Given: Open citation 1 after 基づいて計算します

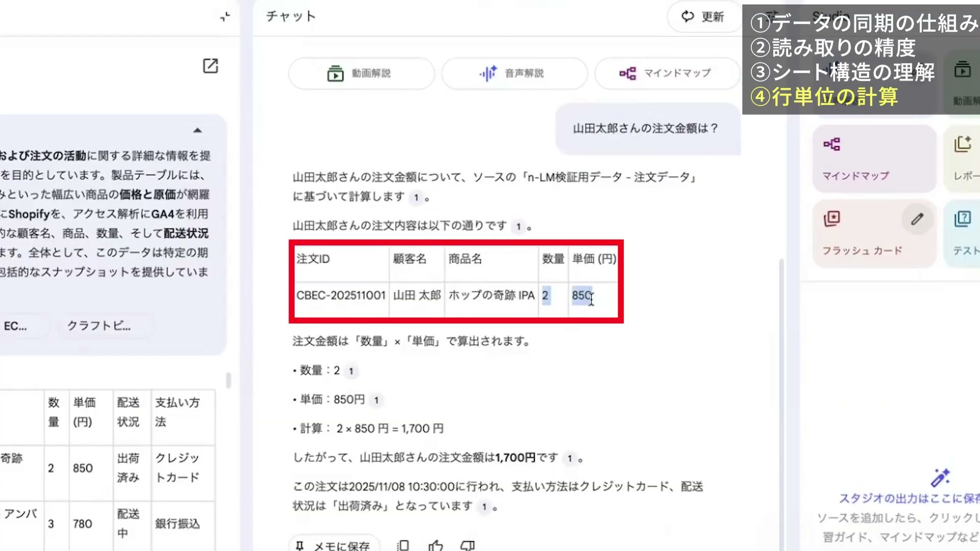Looking at the screenshot, I should tap(416, 197).
